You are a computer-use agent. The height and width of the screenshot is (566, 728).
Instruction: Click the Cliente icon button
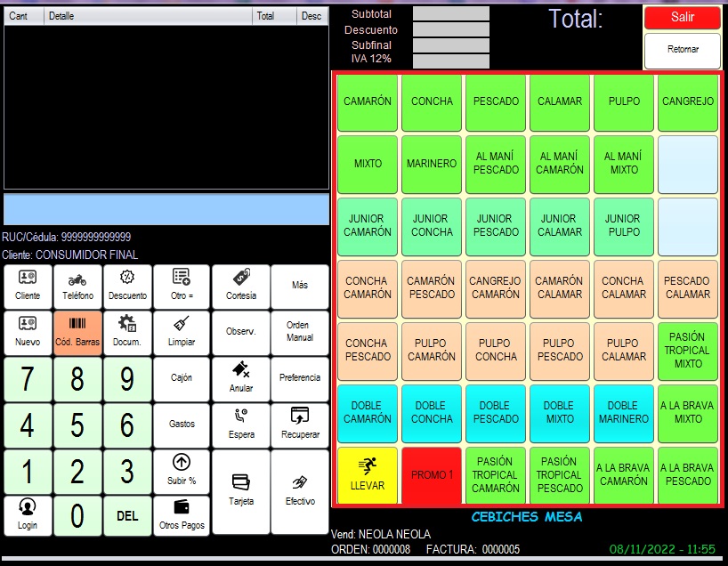pyautogui.click(x=28, y=286)
